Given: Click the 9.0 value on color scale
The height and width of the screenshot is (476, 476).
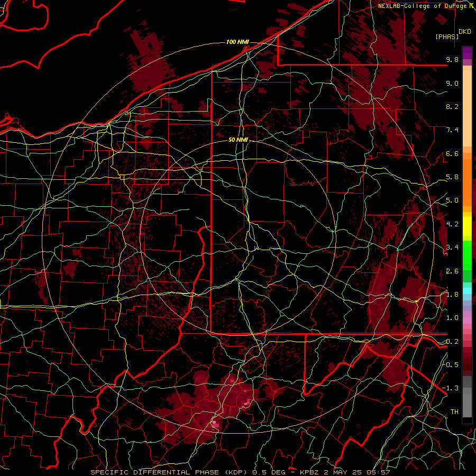Looking at the screenshot, I should tap(452, 83).
